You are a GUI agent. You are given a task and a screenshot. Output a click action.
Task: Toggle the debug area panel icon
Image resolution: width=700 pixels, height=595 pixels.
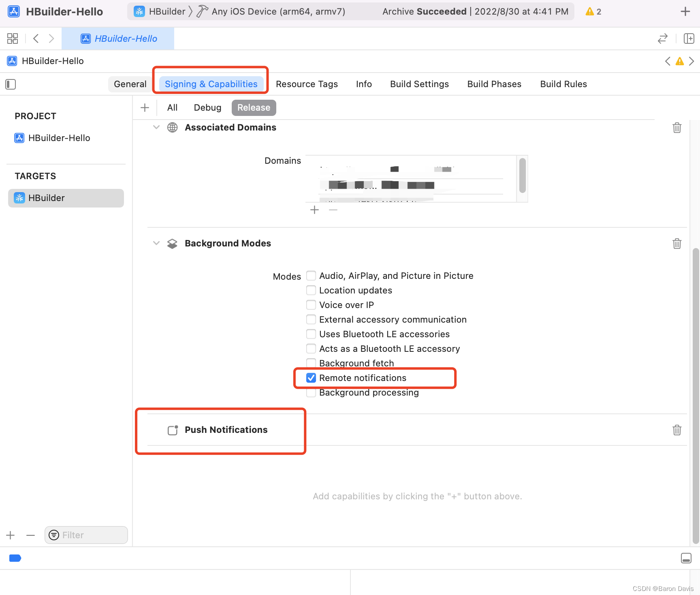point(686,558)
